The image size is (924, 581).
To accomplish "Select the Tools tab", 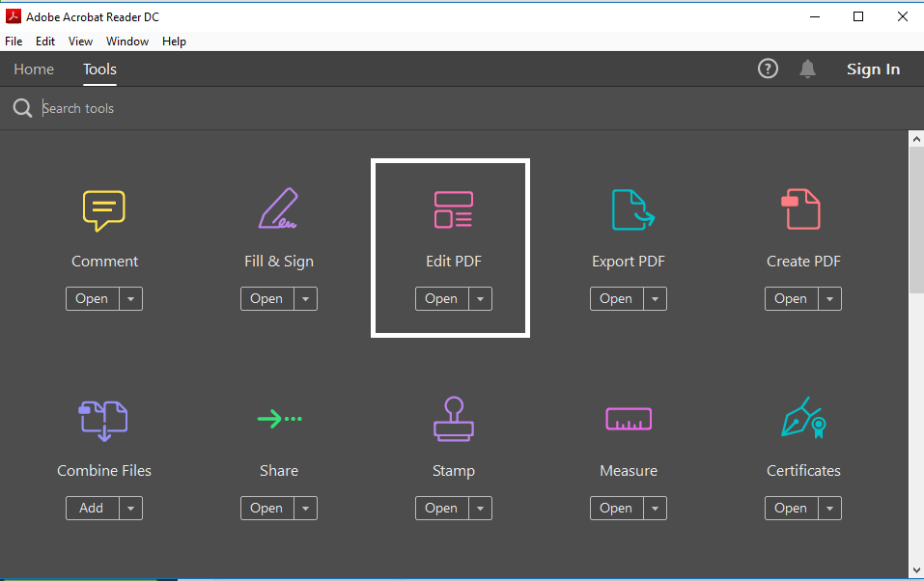I will tap(99, 69).
